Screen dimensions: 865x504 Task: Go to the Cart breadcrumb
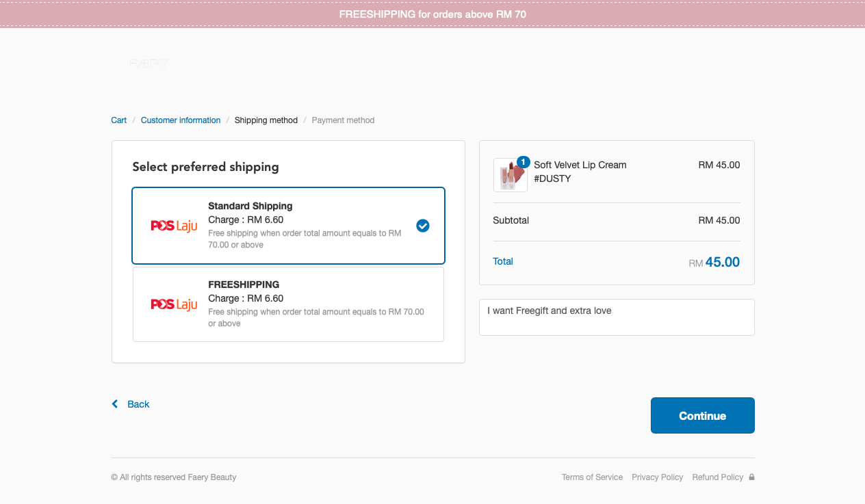click(x=119, y=120)
